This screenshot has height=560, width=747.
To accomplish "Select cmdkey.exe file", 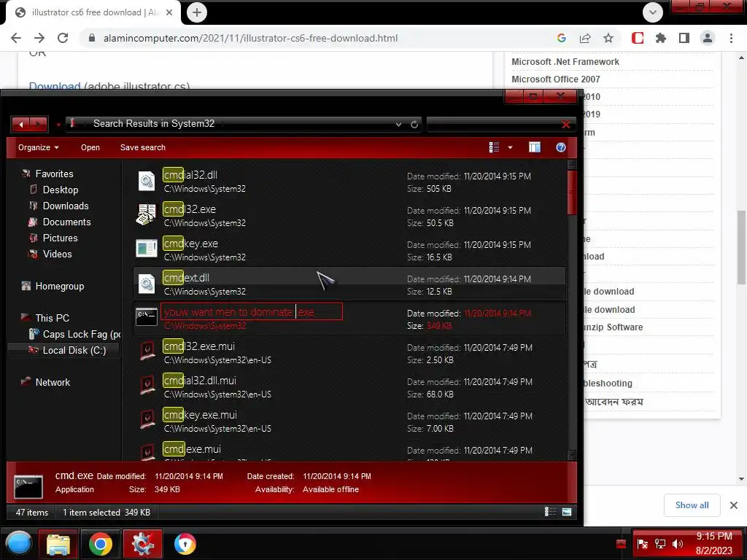I will [x=349, y=251].
